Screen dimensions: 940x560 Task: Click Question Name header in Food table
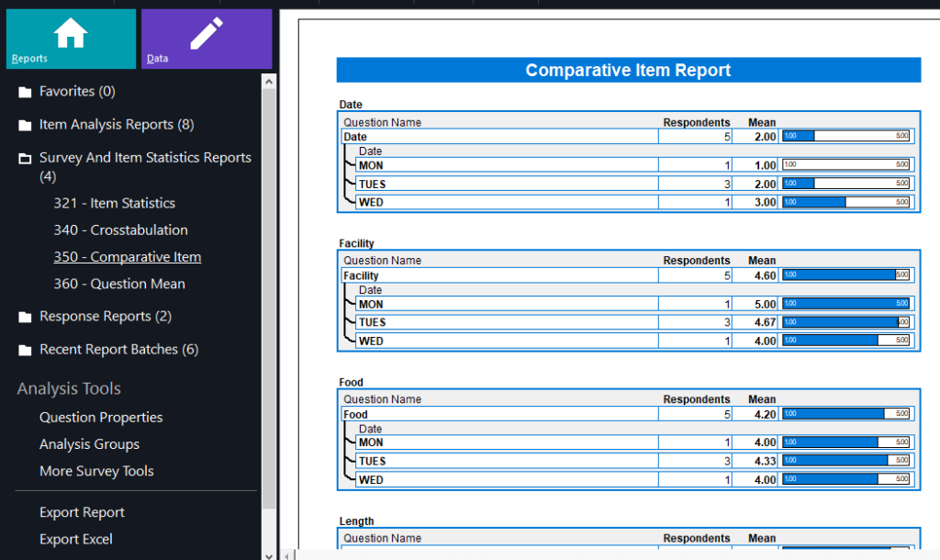(383, 399)
